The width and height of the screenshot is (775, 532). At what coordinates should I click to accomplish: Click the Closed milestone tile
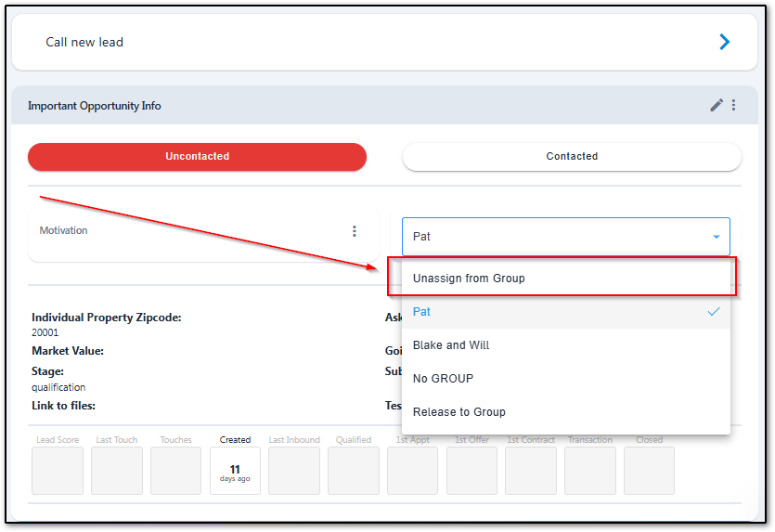coord(649,470)
